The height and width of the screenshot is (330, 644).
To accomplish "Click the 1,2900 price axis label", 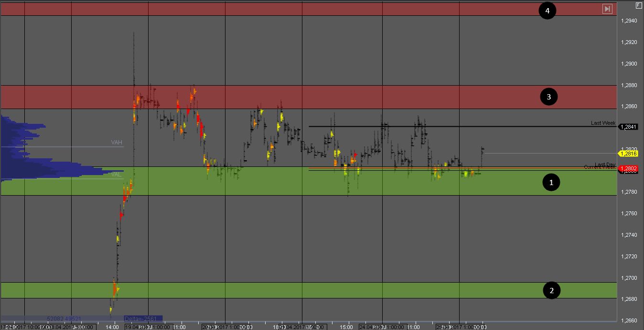I will pos(629,64).
